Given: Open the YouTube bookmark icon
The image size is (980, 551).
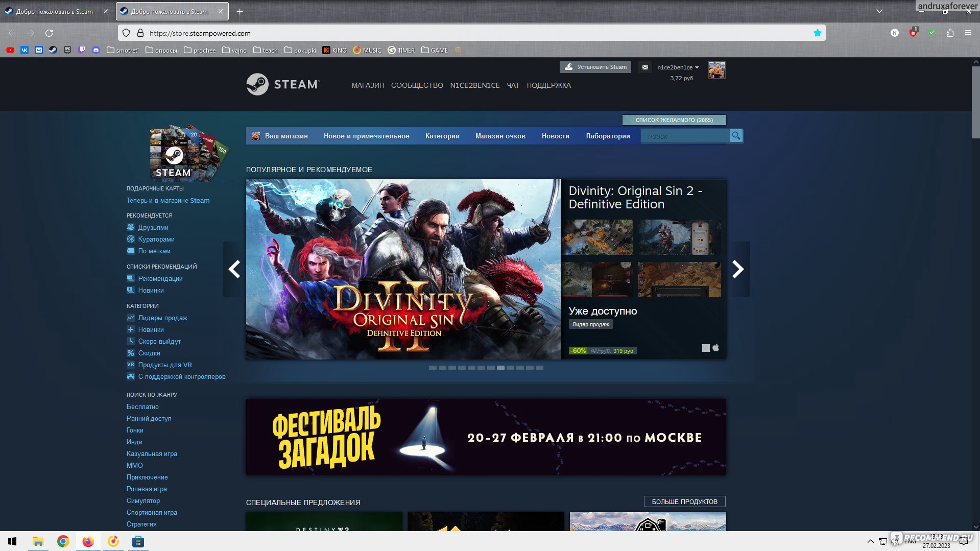Looking at the screenshot, I should coord(10,50).
